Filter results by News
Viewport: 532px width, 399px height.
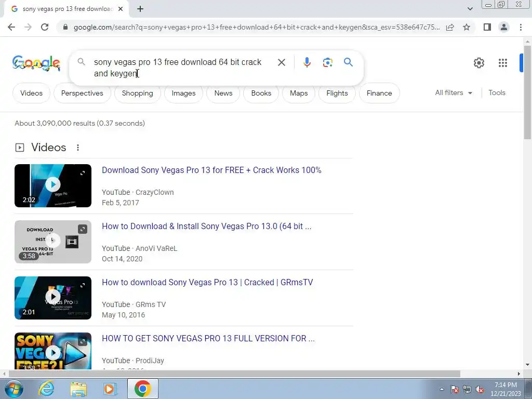223,93
